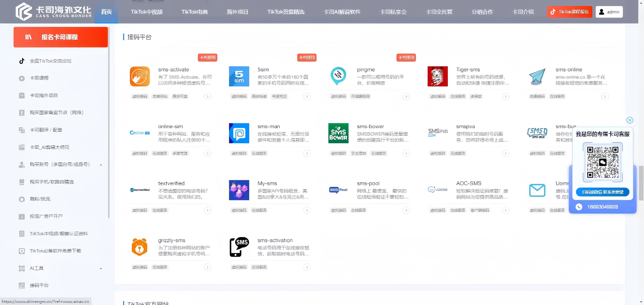Click the sms-man blue logo
This screenshot has height=305, width=644.
239,133
